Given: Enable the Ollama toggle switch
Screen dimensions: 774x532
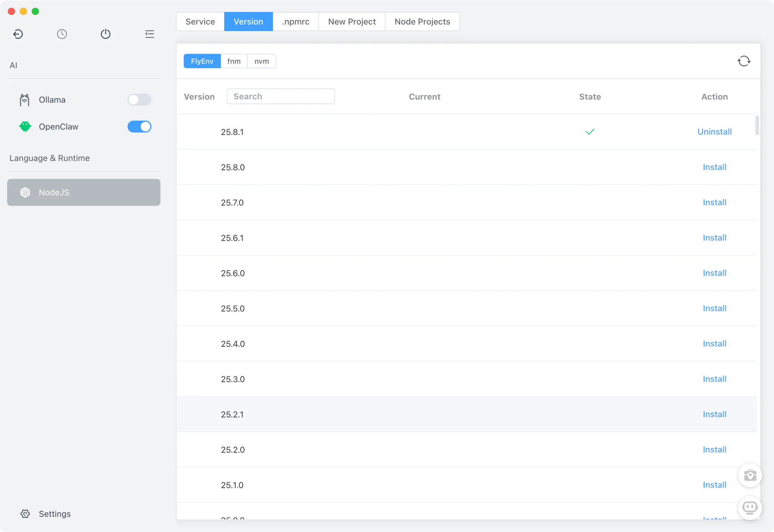Looking at the screenshot, I should [139, 100].
